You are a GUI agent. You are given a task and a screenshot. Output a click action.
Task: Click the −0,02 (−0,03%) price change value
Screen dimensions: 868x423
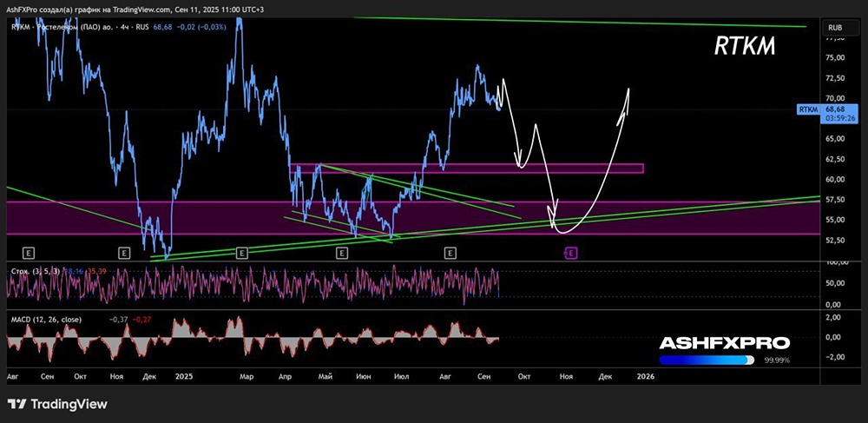pos(201,26)
